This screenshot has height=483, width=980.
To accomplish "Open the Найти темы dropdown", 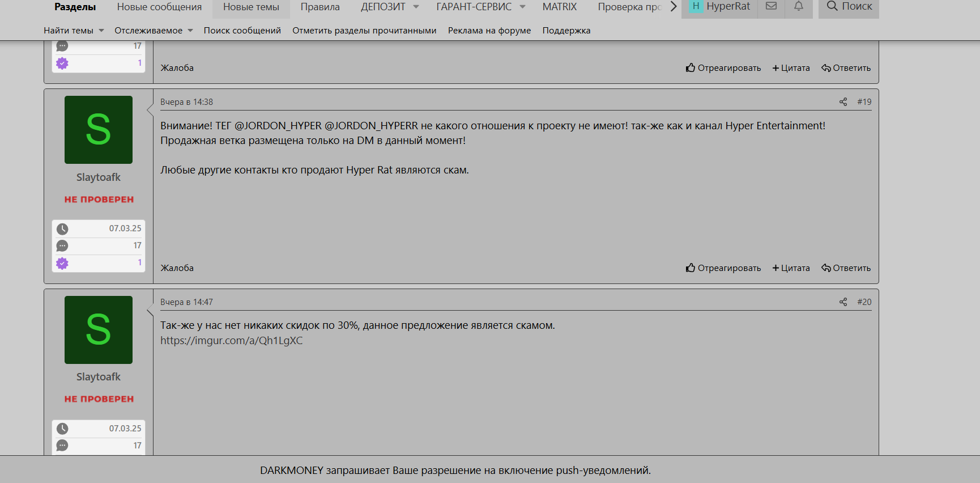I will click(x=74, y=31).
